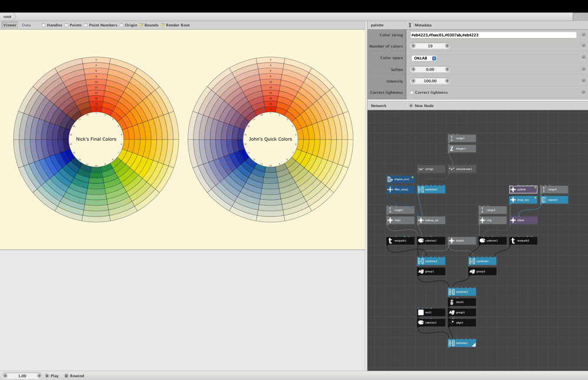Enable the Origin checkbox
The height and width of the screenshot is (380, 588).
122,25
